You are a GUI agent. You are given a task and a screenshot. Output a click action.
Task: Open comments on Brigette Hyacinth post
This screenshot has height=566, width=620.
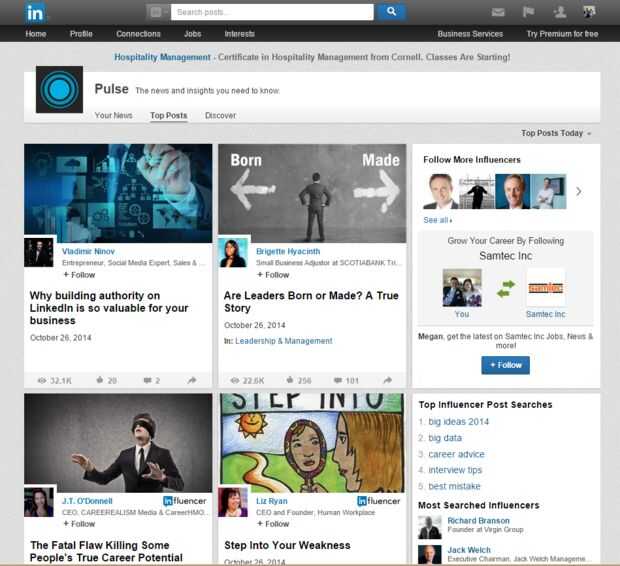tap(338, 380)
